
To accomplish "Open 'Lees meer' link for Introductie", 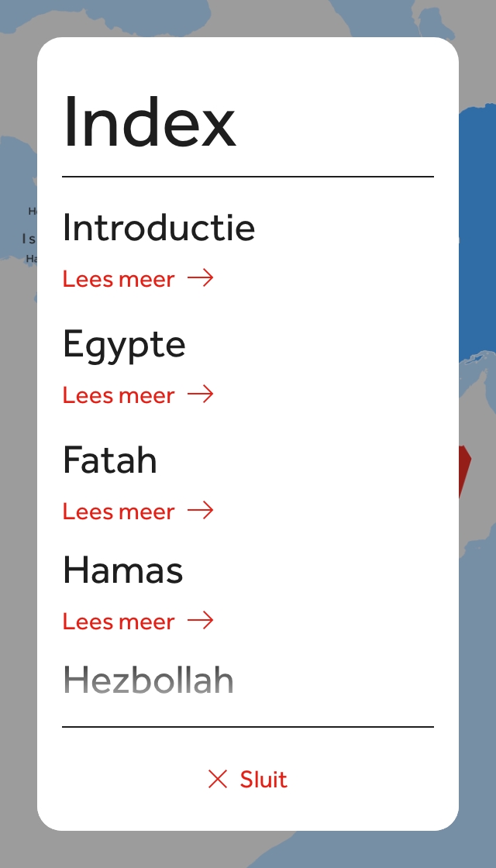I will coord(119,279).
